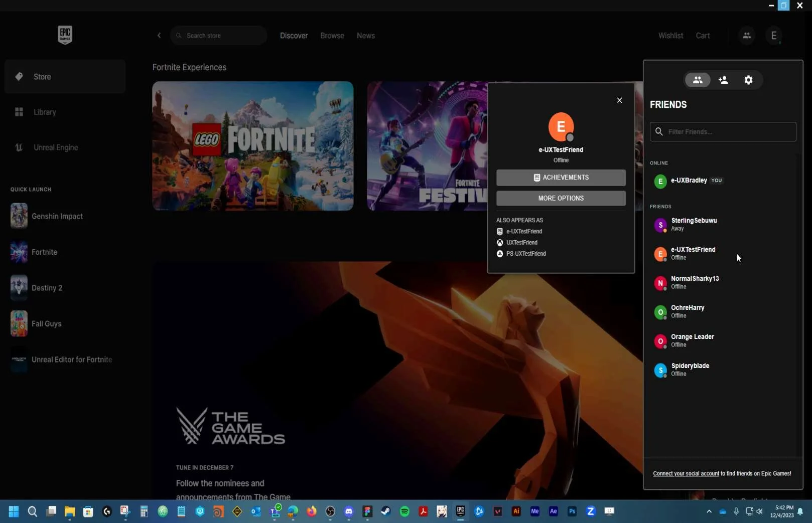This screenshot has height=523, width=812.
Task: Open the add friend tab icon
Action: click(723, 80)
